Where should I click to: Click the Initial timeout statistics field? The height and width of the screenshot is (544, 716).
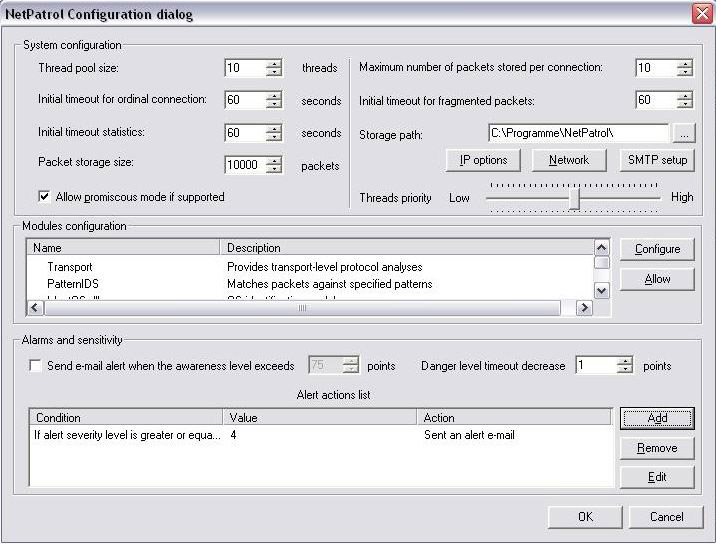(x=245, y=133)
